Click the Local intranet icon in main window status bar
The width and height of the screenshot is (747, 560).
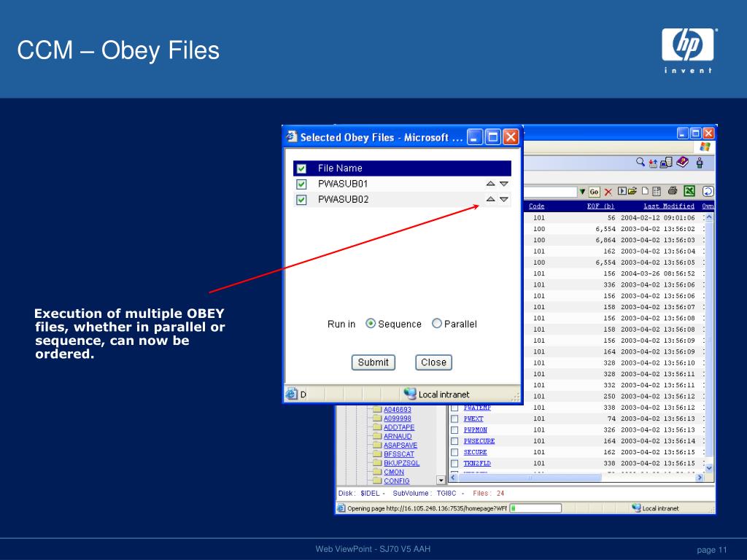[636, 508]
